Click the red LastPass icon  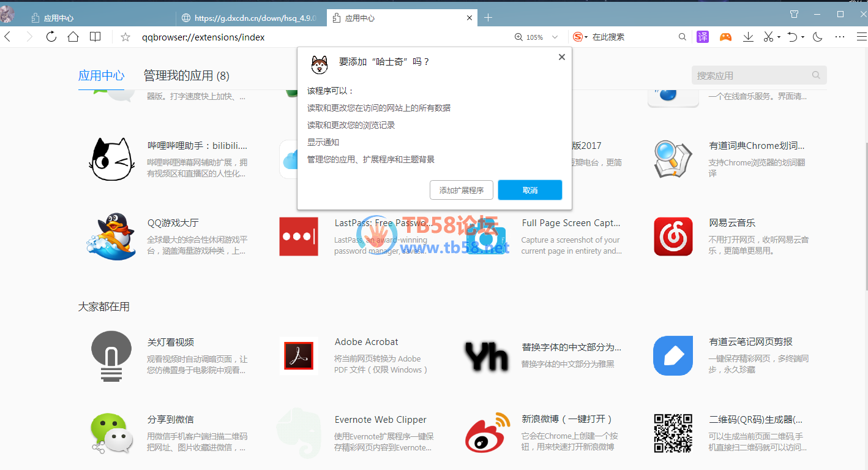pos(299,237)
